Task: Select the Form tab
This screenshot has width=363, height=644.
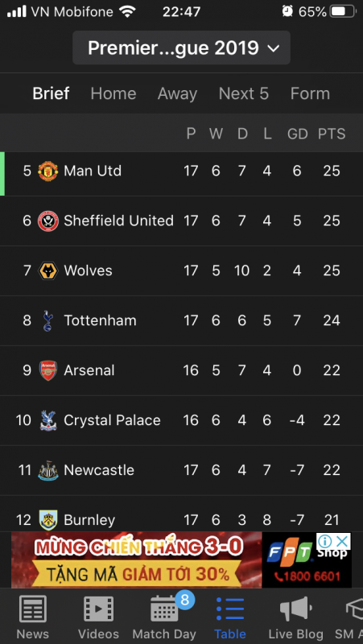Action: [x=310, y=93]
